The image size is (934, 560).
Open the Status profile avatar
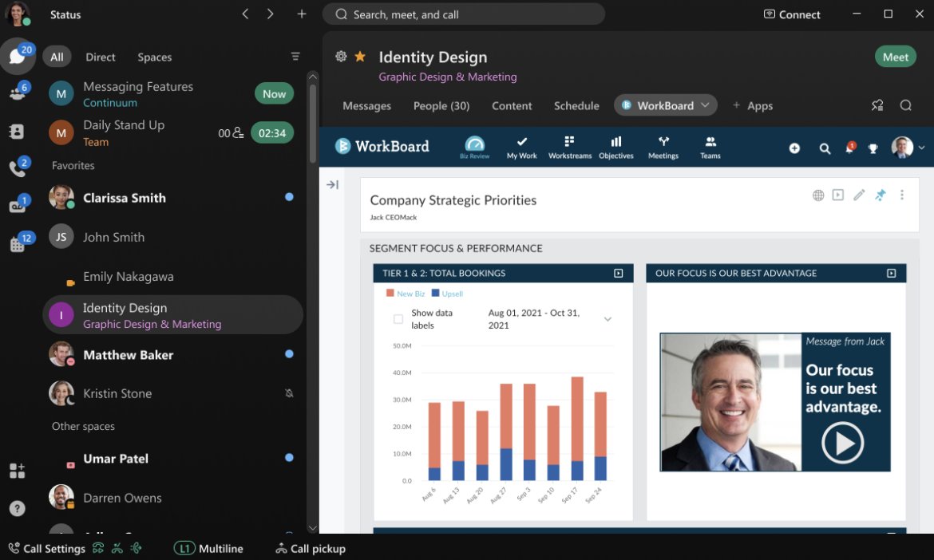18,14
